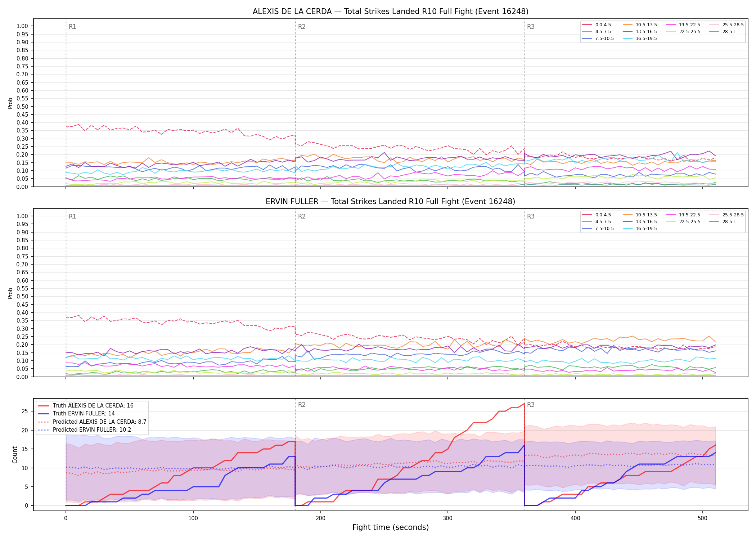Screen dimensions: 756x540
Task: Click 'Truth ALEXIS DE LA CERDA: 16' legend entry
Action: (x=86, y=406)
